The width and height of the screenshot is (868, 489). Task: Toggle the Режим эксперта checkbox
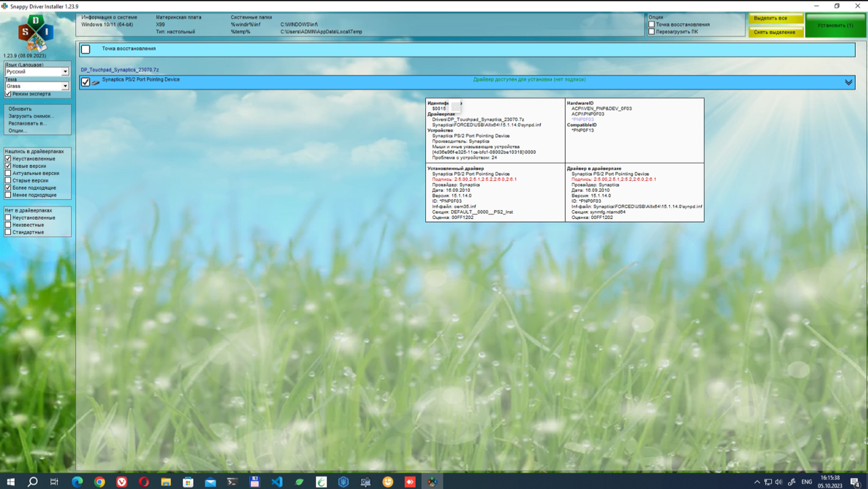click(x=7, y=94)
